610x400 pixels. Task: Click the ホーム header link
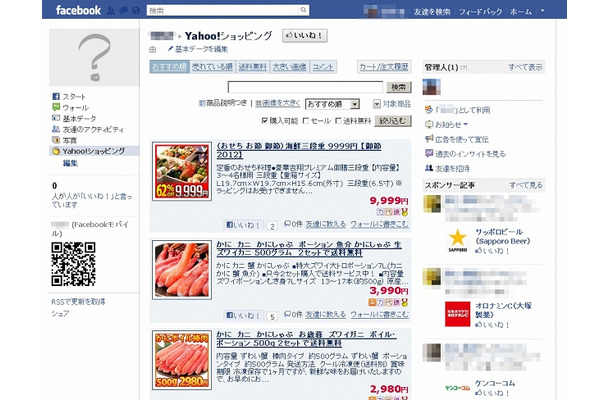521,12
